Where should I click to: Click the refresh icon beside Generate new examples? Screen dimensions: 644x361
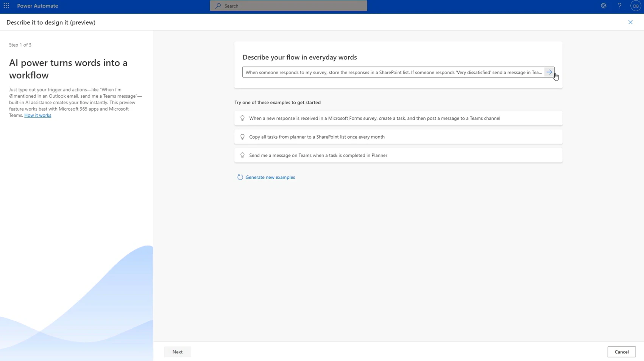tap(240, 177)
